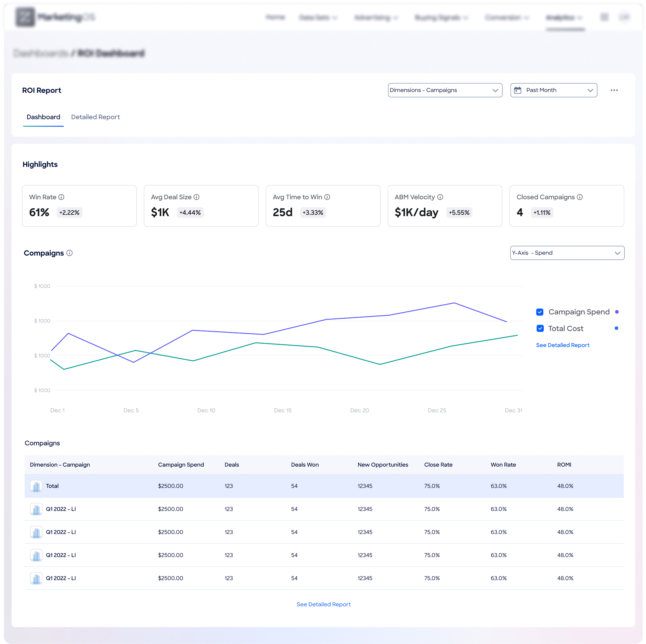
Task: Click See Detailed Report link below table
Action: [x=323, y=604]
